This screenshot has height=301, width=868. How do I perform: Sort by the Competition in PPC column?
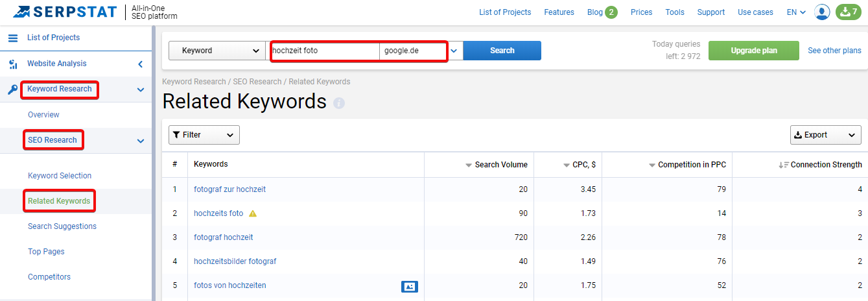tap(687, 165)
